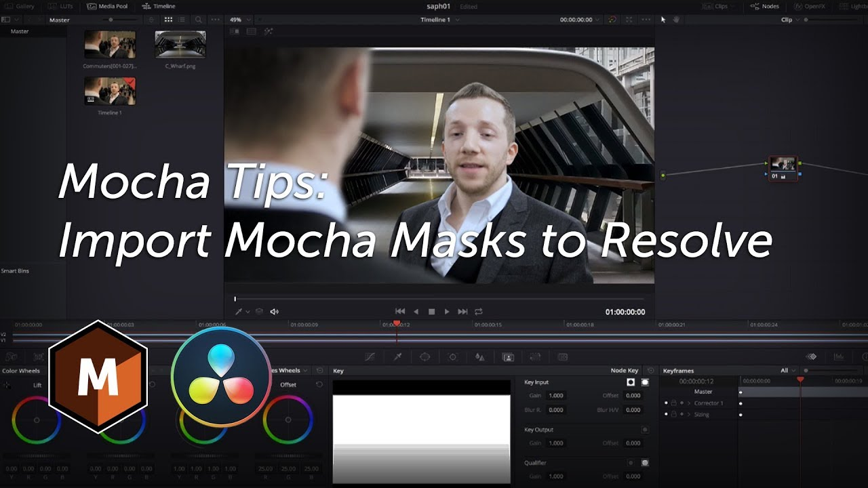Open the Nodes panel
This screenshot has width=868, height=488.
tap(765, 6)
